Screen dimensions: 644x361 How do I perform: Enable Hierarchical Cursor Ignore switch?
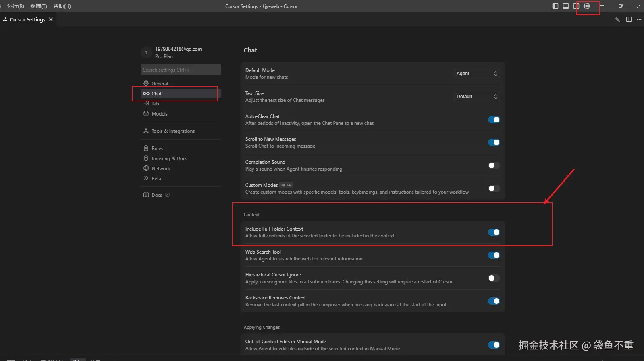[494, 278]
